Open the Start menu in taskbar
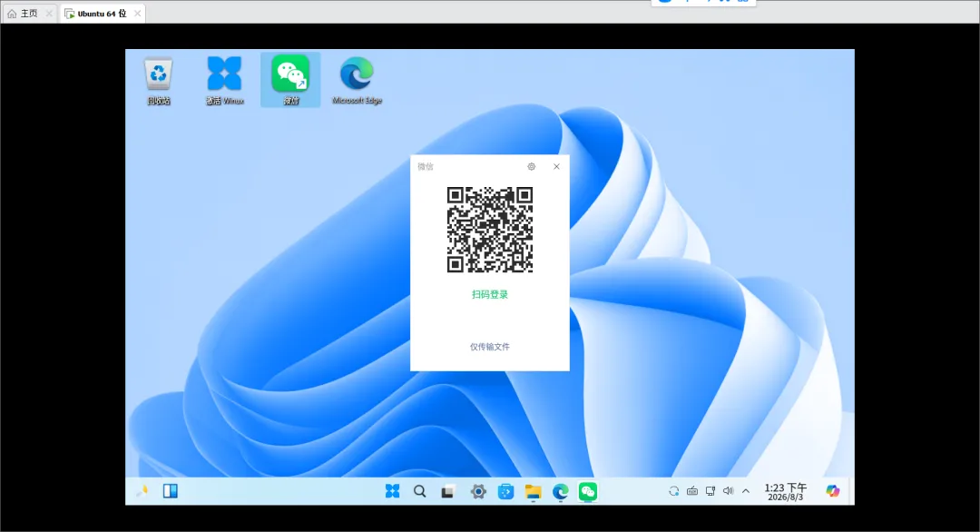Screen dimensions: 980x532 point(393,491)
